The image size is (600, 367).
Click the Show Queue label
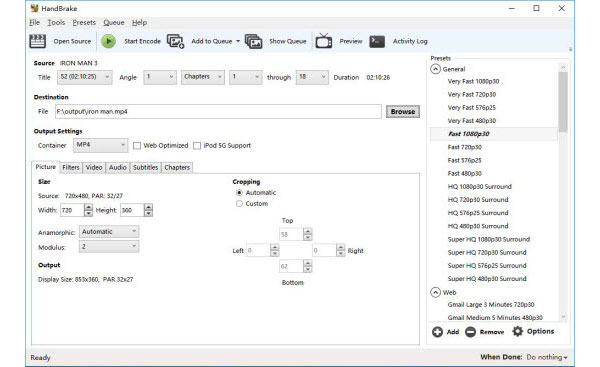tap(288, 41)
